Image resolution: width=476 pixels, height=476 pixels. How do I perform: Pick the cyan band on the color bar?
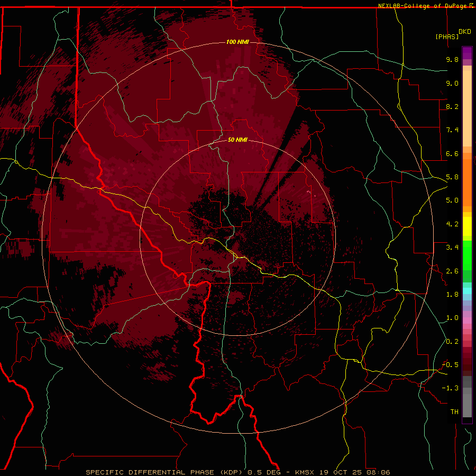467,291
